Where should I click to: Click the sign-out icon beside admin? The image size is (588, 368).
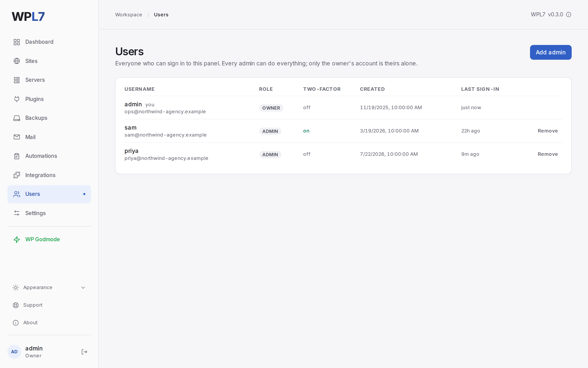click(84, 352)
